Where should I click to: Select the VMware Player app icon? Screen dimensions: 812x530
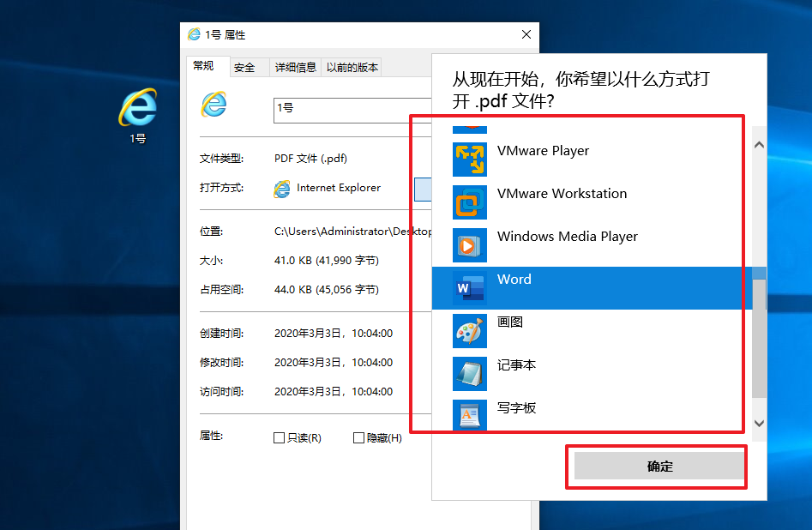coord(469,160)
